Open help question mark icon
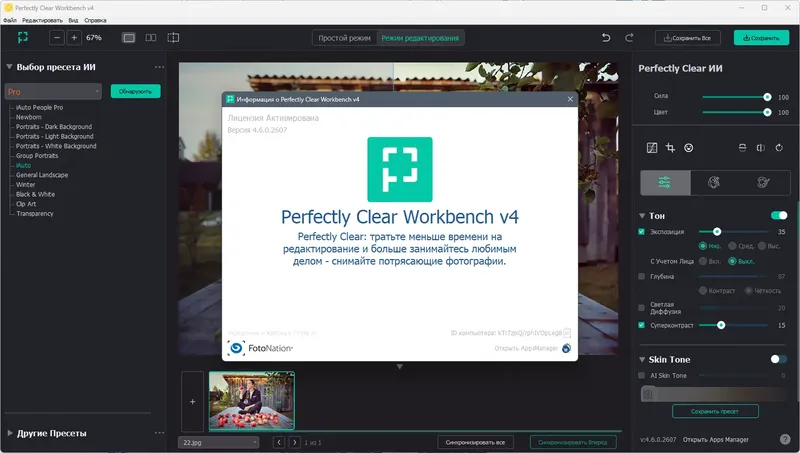 click(x=785, y=439)
